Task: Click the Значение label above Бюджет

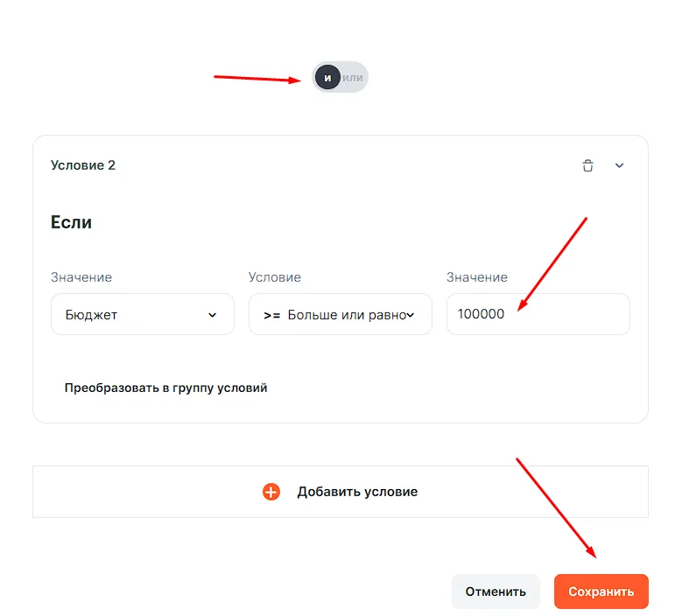Action: click(81, 277)
